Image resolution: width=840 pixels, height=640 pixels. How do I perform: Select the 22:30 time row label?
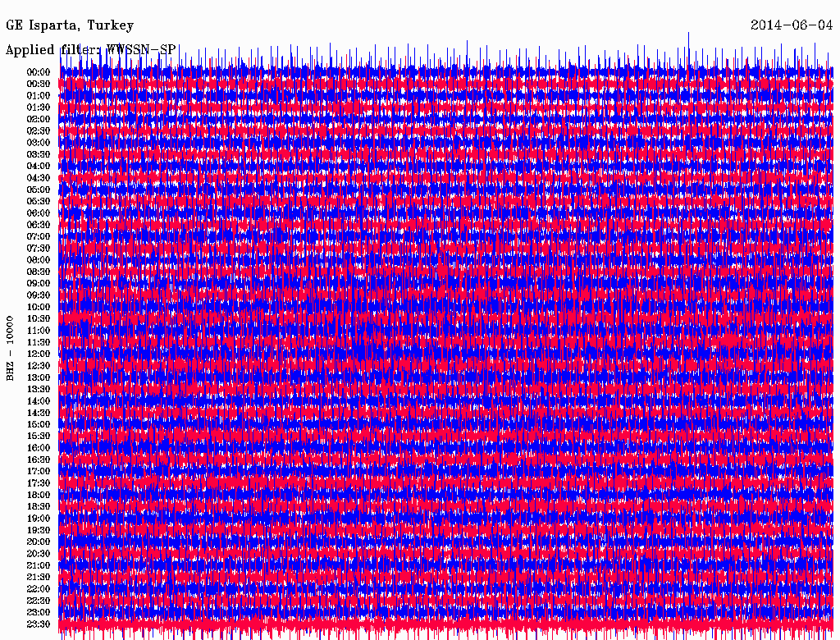click(39, 601)
